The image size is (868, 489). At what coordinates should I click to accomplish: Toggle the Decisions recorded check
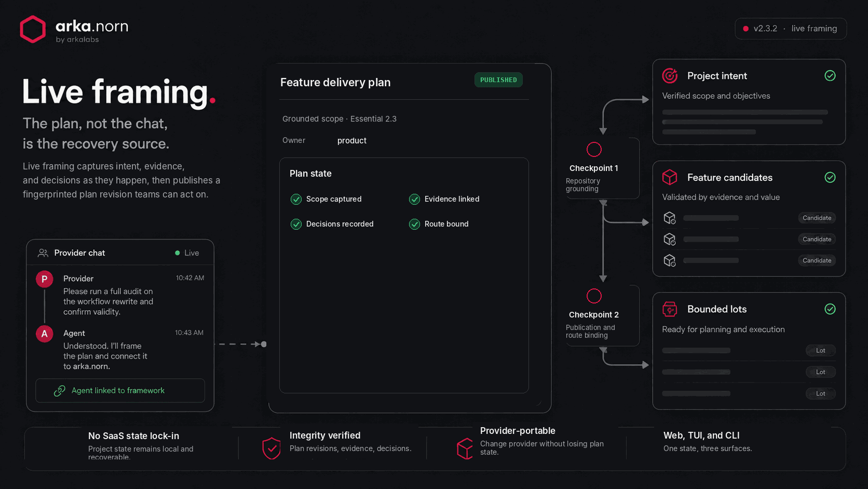click(x=296, y=224)
